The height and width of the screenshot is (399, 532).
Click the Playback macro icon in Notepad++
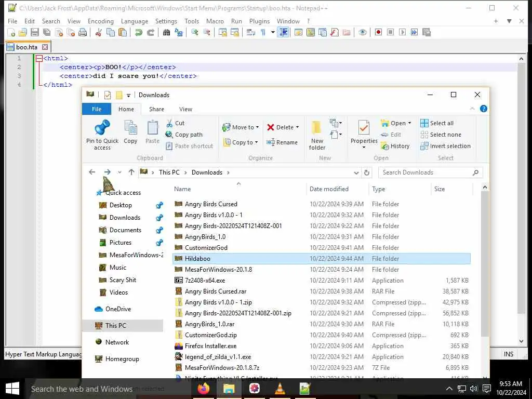click(x=403, y=33)
